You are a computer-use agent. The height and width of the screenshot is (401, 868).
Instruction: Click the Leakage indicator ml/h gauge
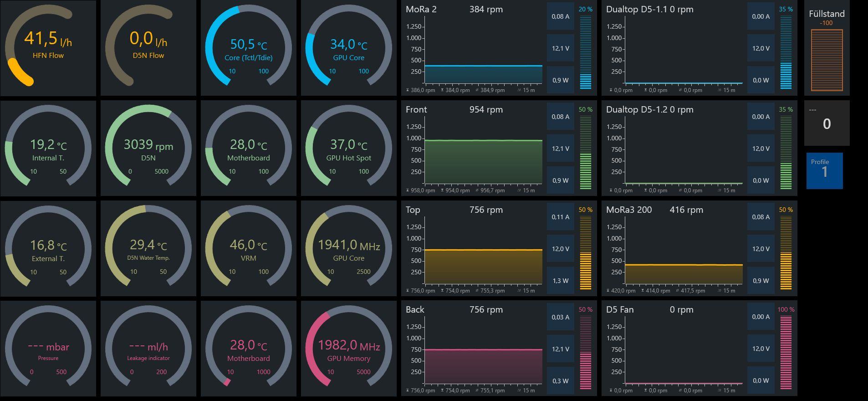pyautogui.click(x=148, y=349)
